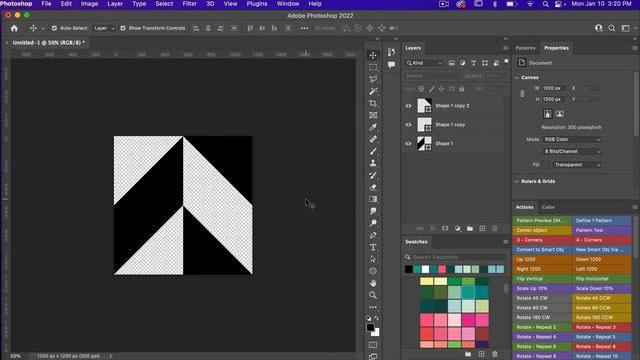Toggle layer filtering switch in Layers panel
This screenshot has height=360, width=640.
click(507, 62)
